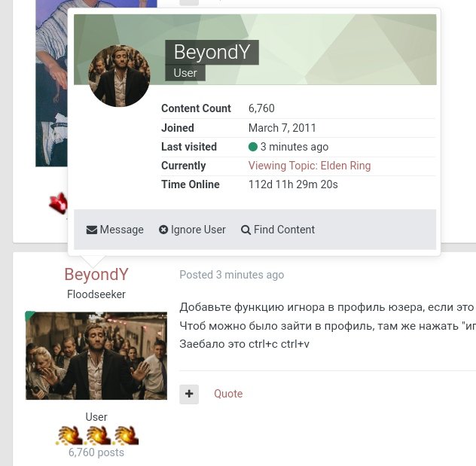This screenshot has height=466, width=476.
Task: Click the circled-x icon beside Ignore User
Action: point(163,230)
